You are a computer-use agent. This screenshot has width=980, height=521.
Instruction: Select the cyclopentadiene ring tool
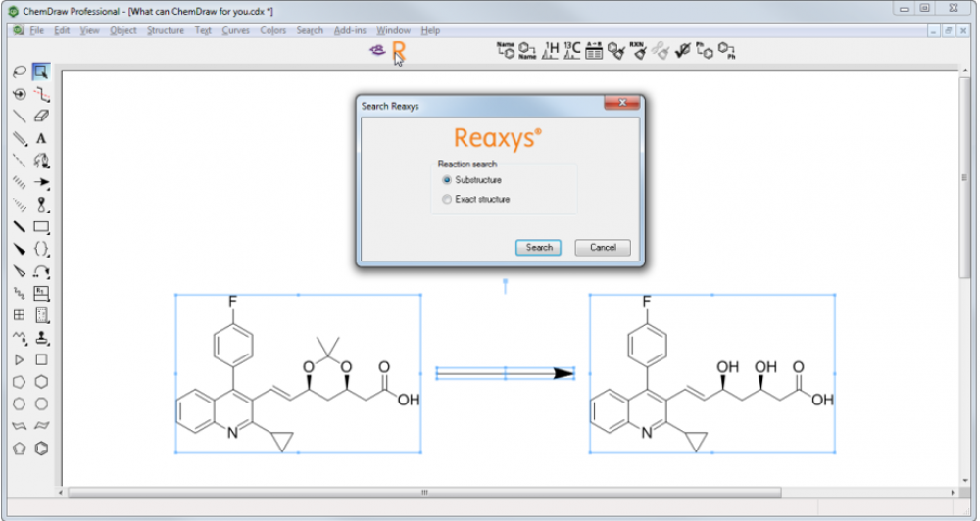pyautogui.click(x=19, y=449)
